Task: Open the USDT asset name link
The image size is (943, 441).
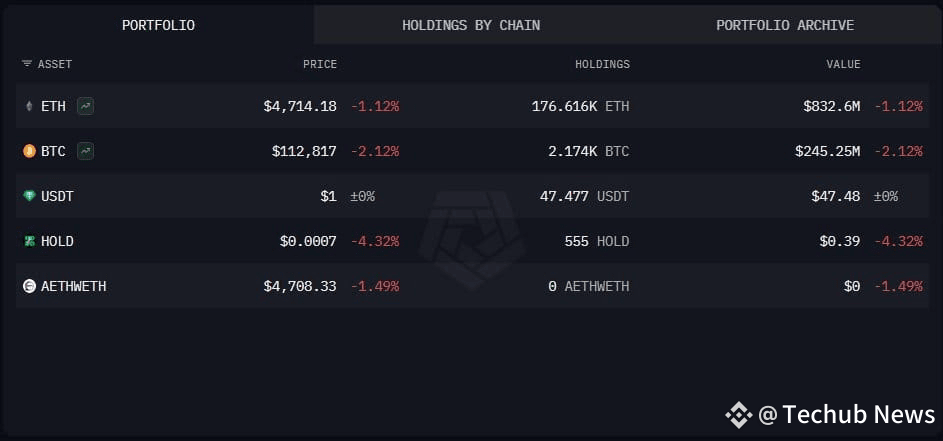Action: click(57, 196)
